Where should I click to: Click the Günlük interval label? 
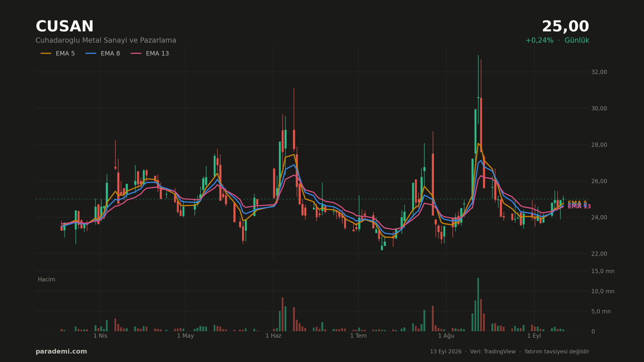click(x=577, y=41)
